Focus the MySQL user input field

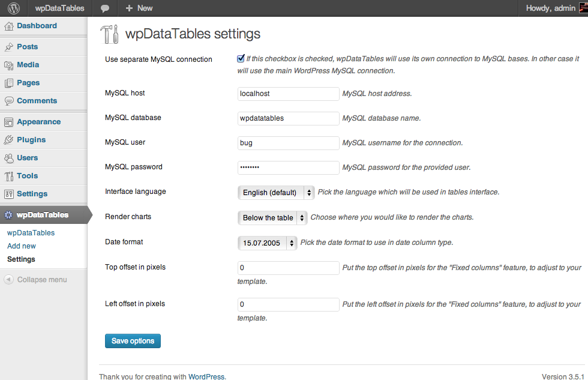289,143
